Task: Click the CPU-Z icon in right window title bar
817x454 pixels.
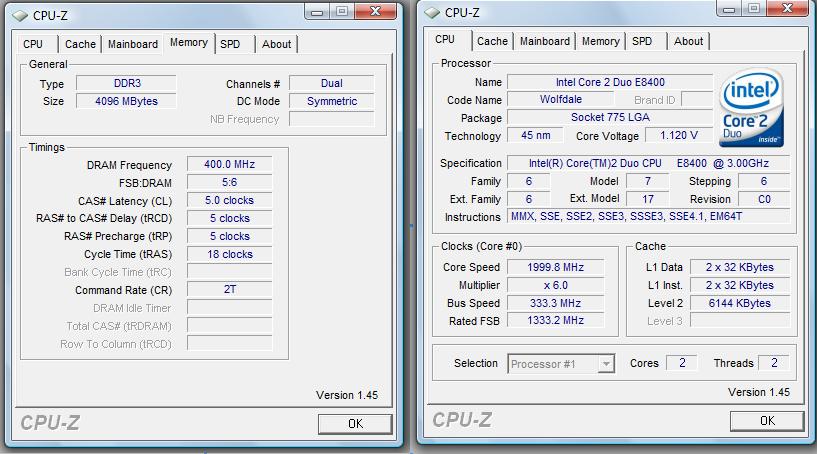Action: pyautogui.click(x=432, y=13)
